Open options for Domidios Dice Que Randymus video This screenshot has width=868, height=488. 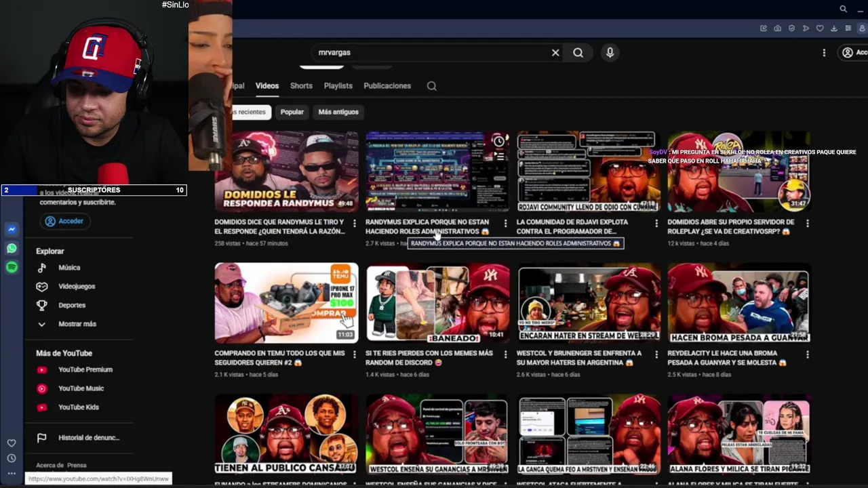point(354,223)
